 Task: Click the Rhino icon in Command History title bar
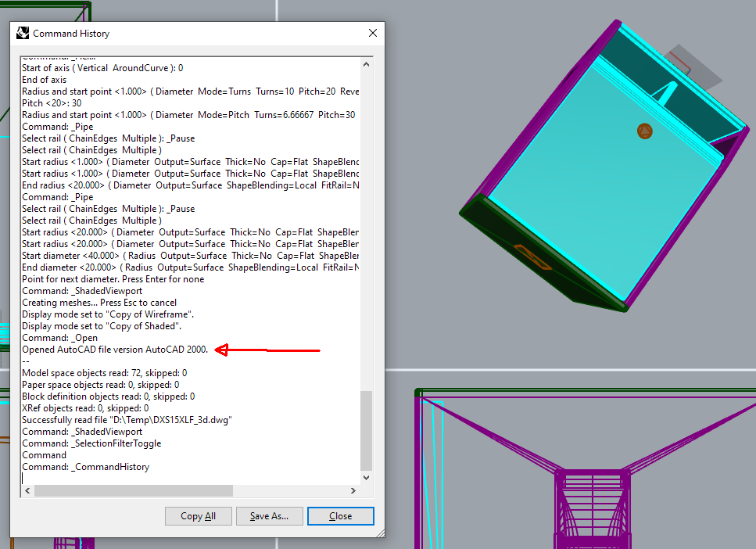[x=23, y=34]
